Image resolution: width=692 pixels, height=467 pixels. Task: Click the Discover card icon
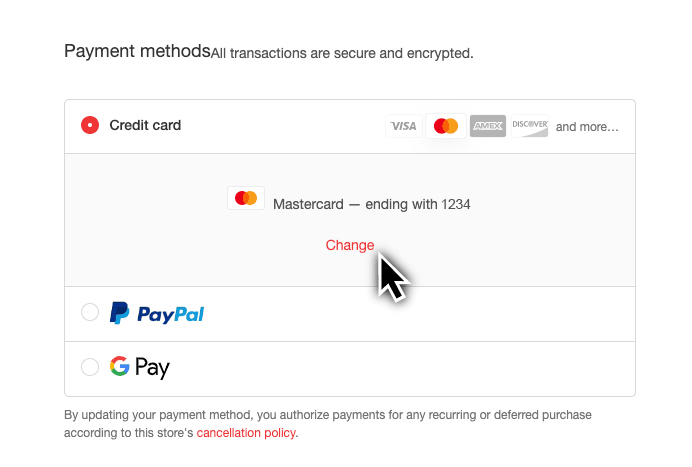[x=530, y=126]
